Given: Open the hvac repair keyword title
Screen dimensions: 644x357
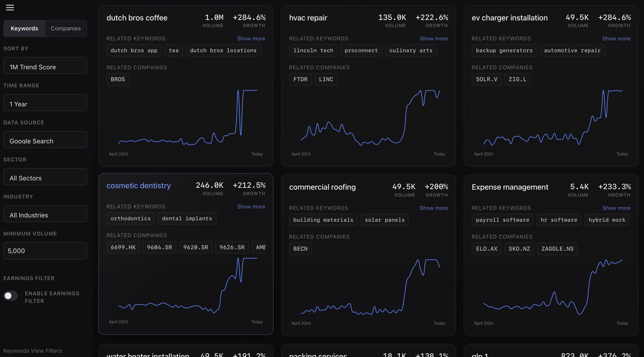Looking at the screenshot, I should tap(308, 18).
